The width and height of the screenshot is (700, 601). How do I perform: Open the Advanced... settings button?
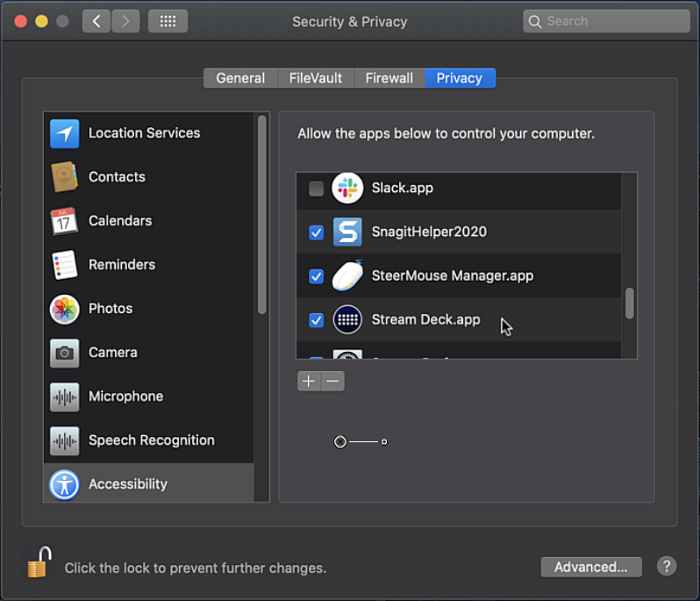pyautogui.click(x=591, y=567)
